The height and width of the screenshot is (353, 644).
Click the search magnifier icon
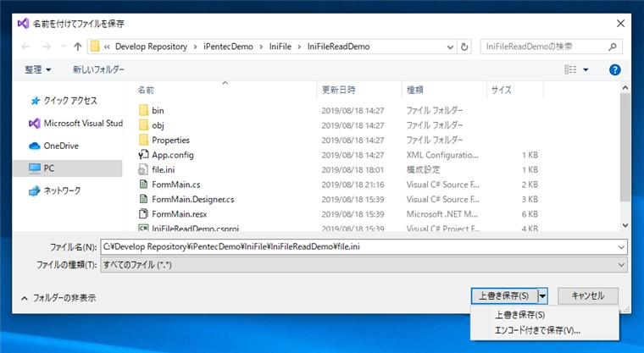[x=613, y=47]
